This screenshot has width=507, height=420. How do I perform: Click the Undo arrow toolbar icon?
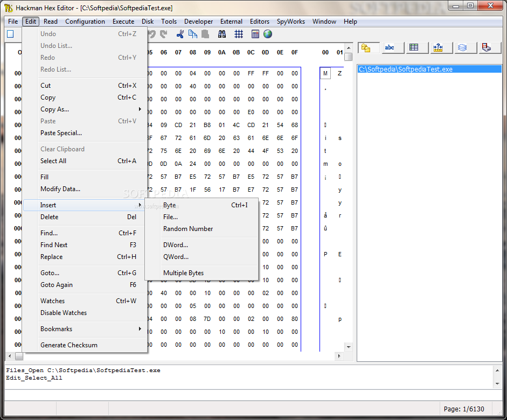152,34
